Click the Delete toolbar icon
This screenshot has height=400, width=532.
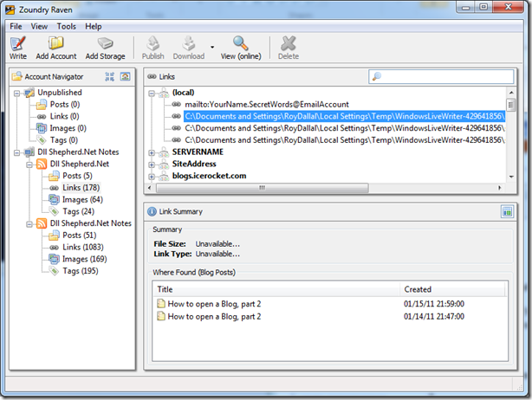tap(288, 43)
